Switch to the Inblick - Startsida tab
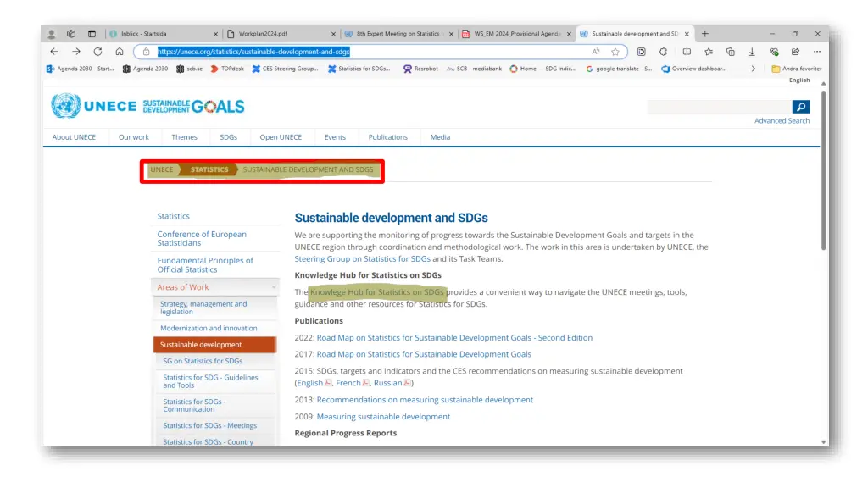 pyautogui.click(x=164, y=34)
